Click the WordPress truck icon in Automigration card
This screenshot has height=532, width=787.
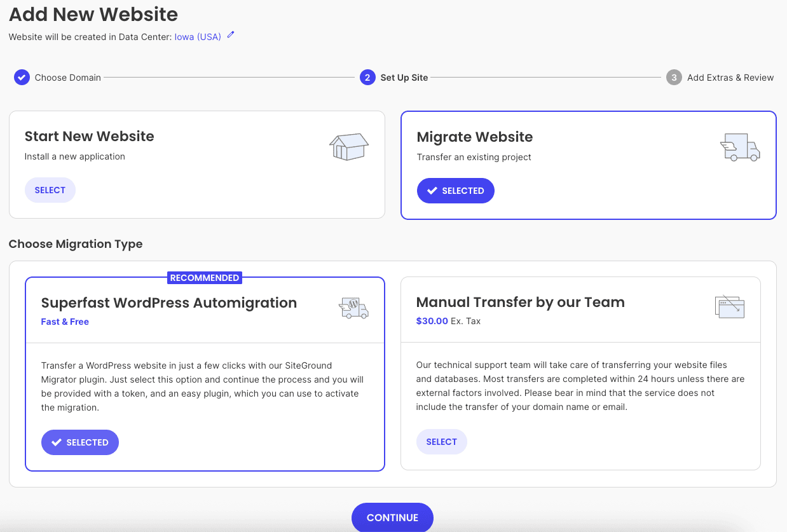[x=353, y=308]
